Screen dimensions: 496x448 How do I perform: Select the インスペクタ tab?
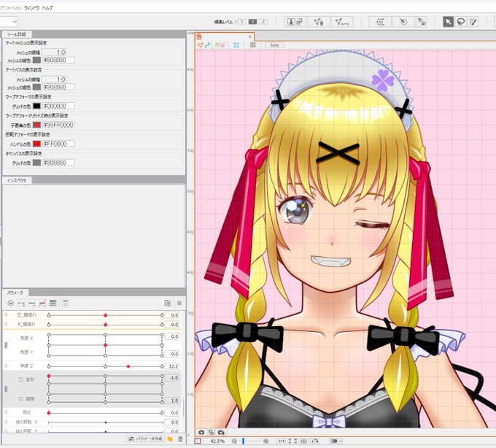click(17, 180)
